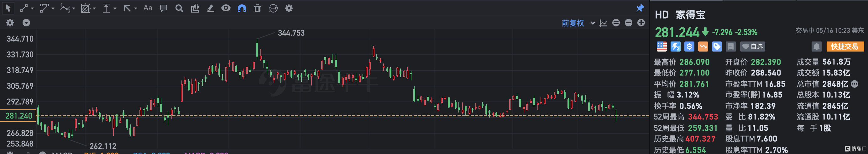Click the 52周最高 344.753 value
868x154 pixels.
(703, 117)
